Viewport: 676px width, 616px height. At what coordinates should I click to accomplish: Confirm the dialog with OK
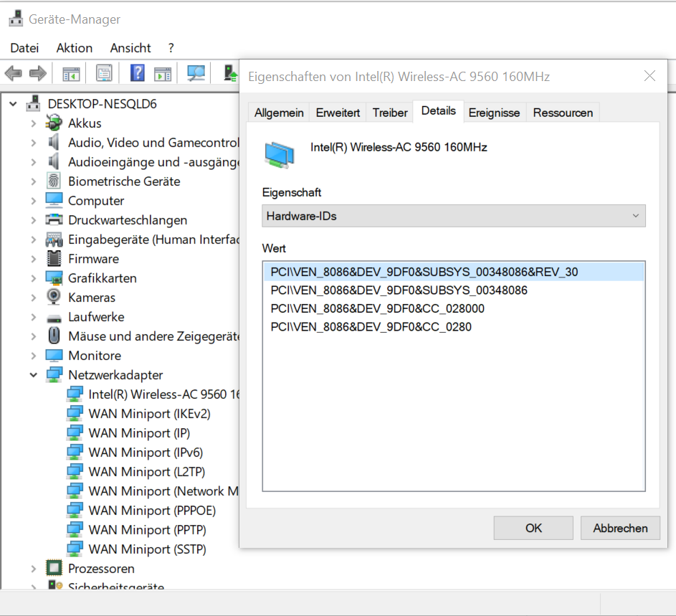click(x=533, y=528)
